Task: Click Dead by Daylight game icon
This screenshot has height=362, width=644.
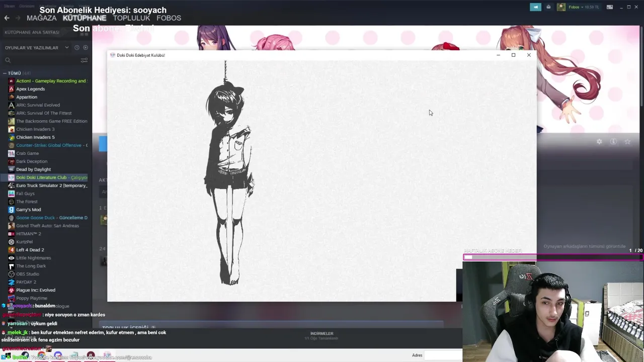Action: (11, 169)
